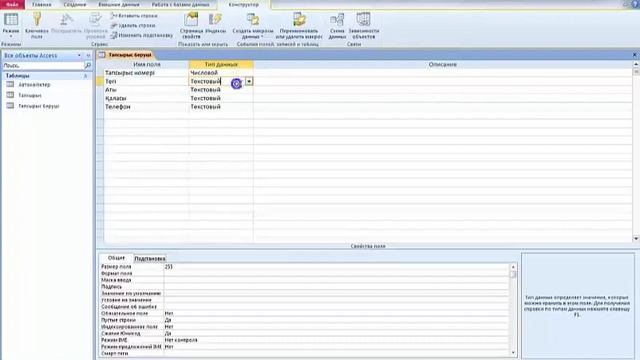Click the Построитель builder icon
This screenshot has height=360, width=640.
click(x=66, y=20)
